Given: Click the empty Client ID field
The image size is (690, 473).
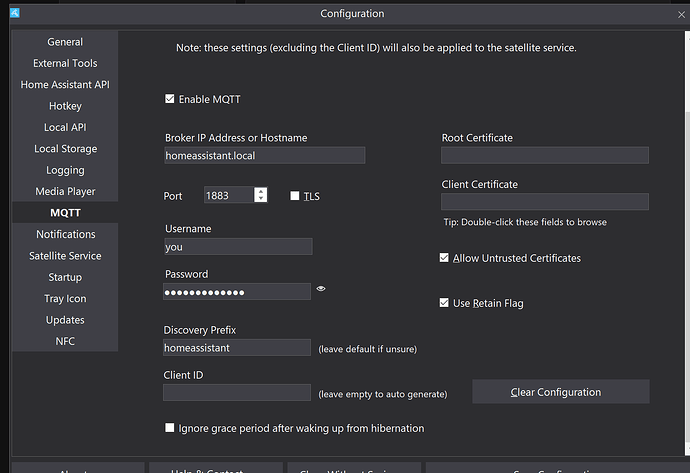Looking at the screenshot, I should coord(237,393).
